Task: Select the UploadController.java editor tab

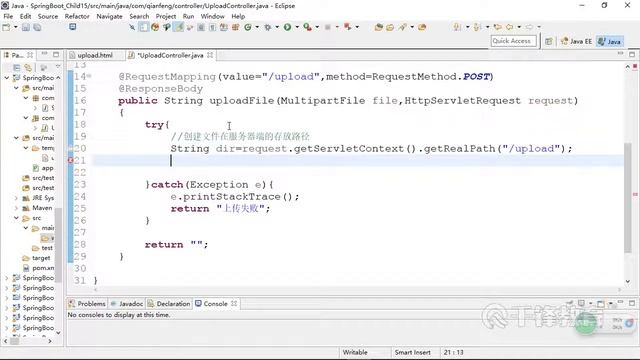Action: (x=170, y=55)
